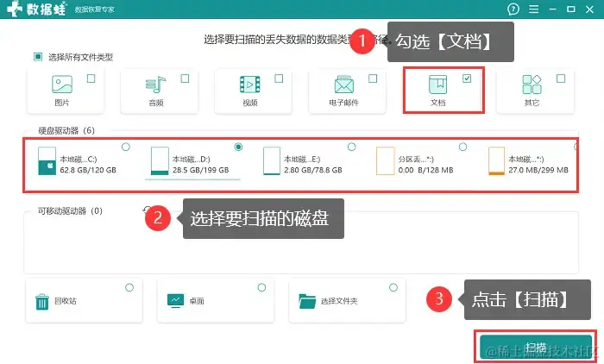
Task: Maximize the 数据蛙 window
Action: click(571, 9)
